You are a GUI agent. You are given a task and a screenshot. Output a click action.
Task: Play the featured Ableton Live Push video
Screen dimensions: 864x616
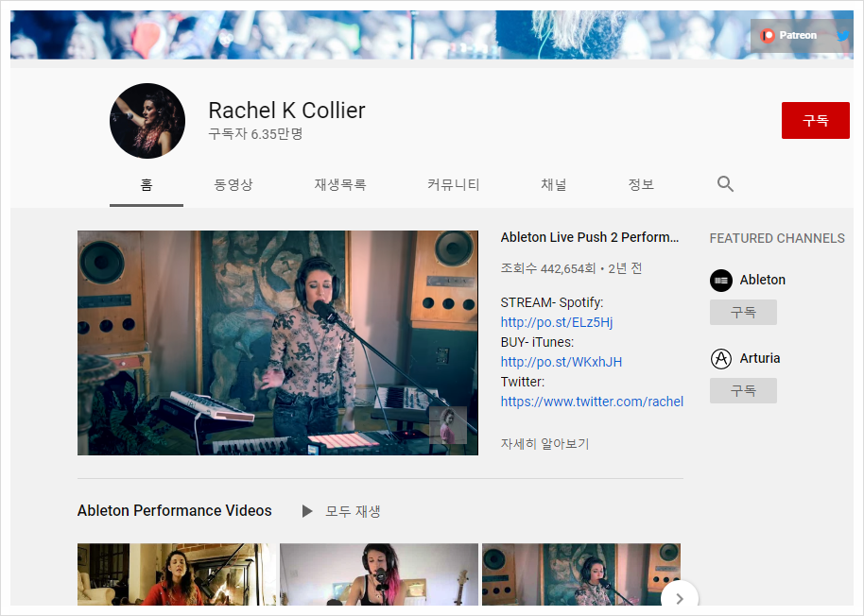click(x=278, y=342)
